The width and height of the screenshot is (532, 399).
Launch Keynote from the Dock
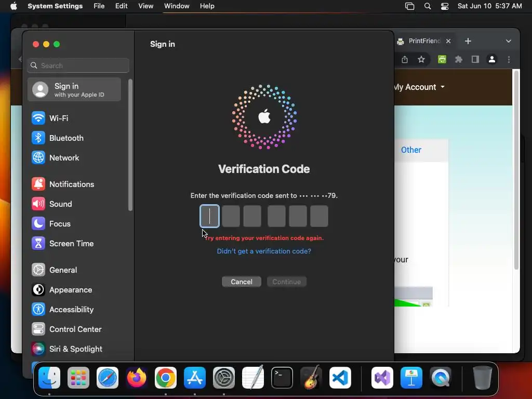[x=411, y=378]
